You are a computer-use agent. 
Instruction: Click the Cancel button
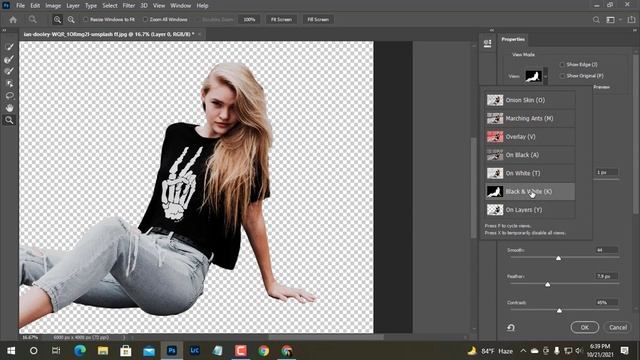618,327
